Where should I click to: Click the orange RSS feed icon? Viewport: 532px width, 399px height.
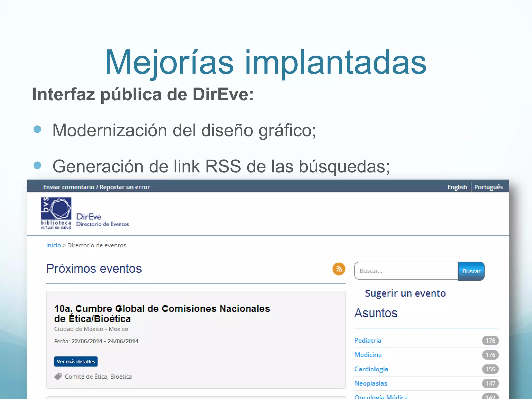coord(339,269)
